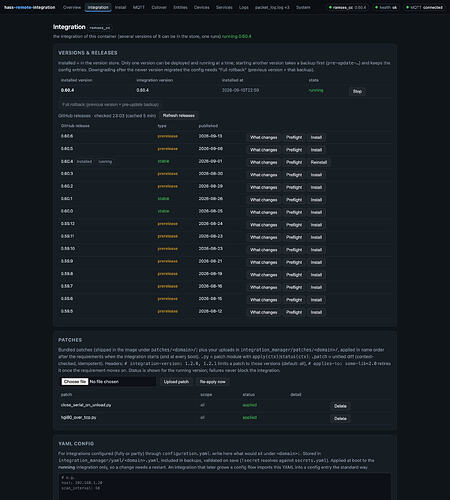Show What changes for release 0.60.6
This screenshot has width=450, height=500.
[x=264, y=137]
